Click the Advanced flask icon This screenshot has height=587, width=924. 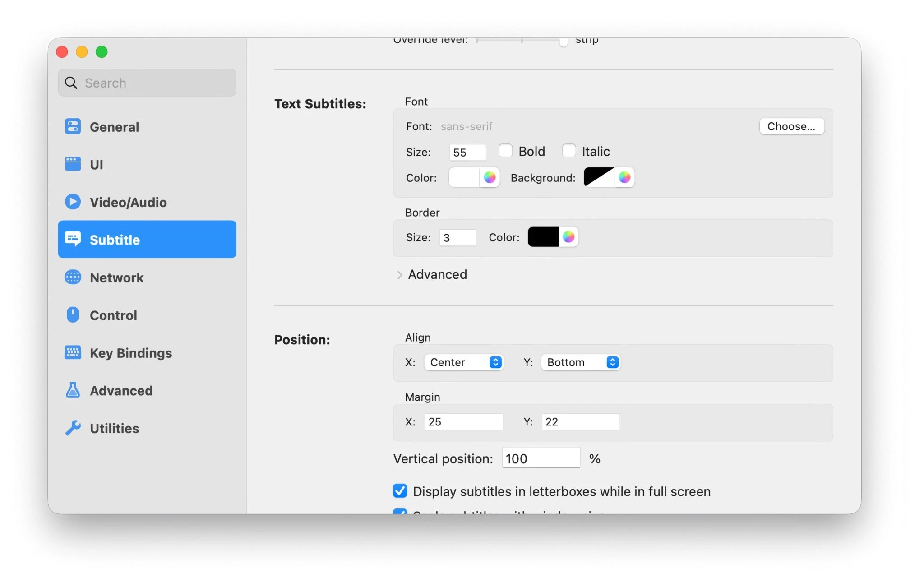(73, 390)
